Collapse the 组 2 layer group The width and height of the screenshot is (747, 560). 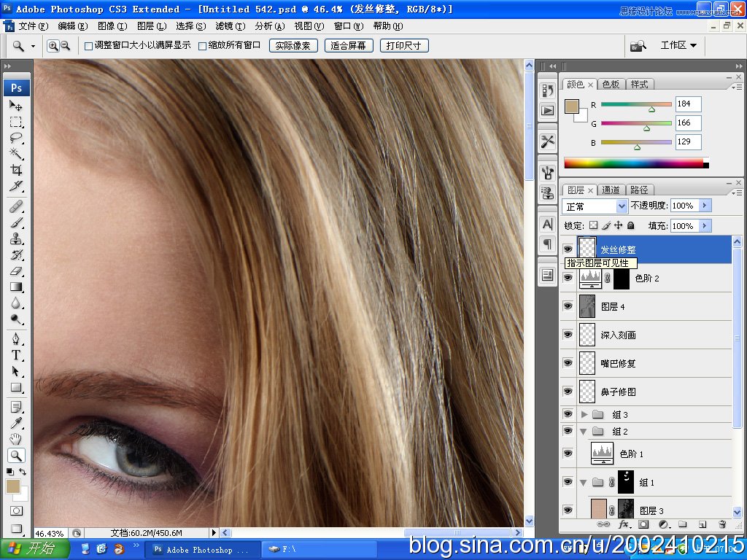583,432
